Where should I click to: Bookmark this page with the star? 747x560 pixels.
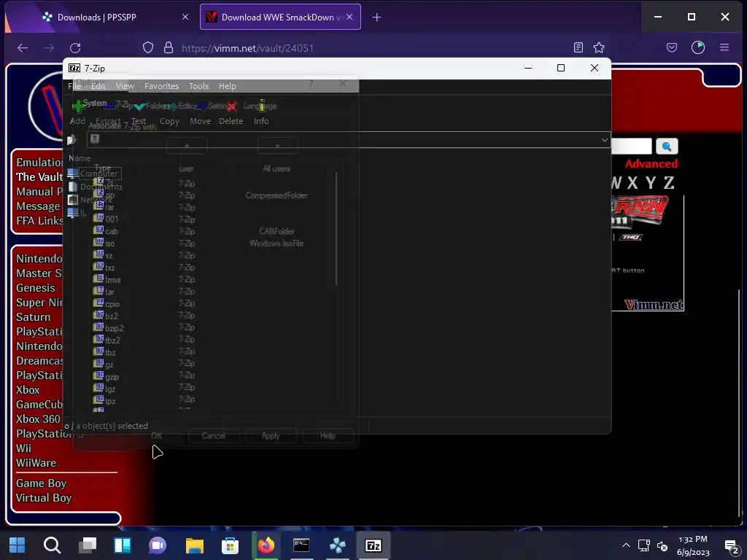599,47
